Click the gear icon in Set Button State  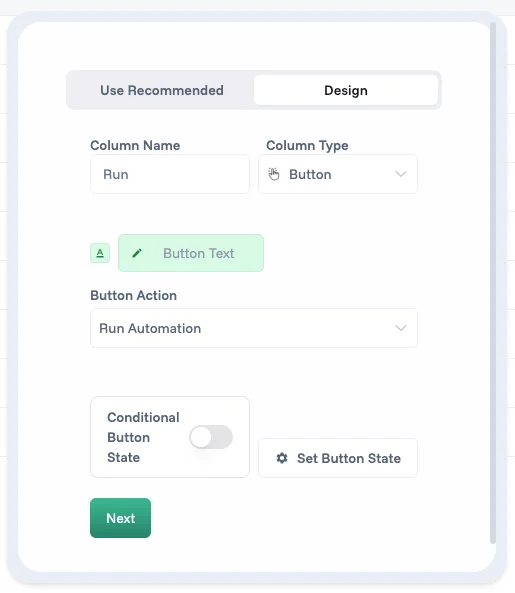click(x=282, y=458)
